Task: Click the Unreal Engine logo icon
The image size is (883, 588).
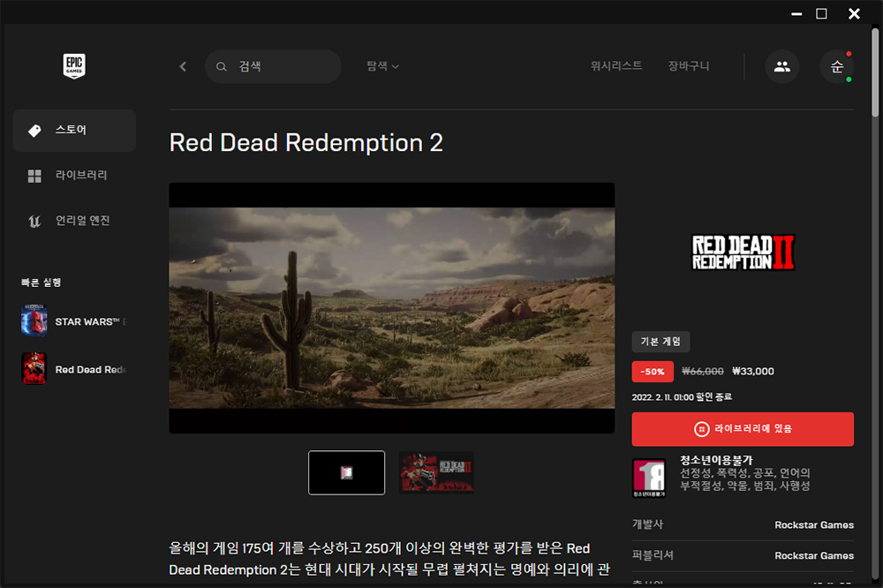Action: pos(35,221)
